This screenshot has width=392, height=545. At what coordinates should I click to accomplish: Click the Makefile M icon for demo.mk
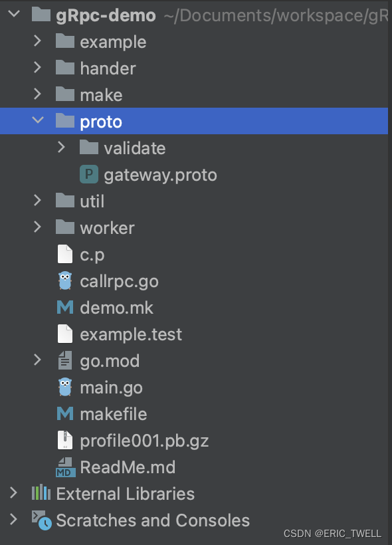[x=65, y=308]
